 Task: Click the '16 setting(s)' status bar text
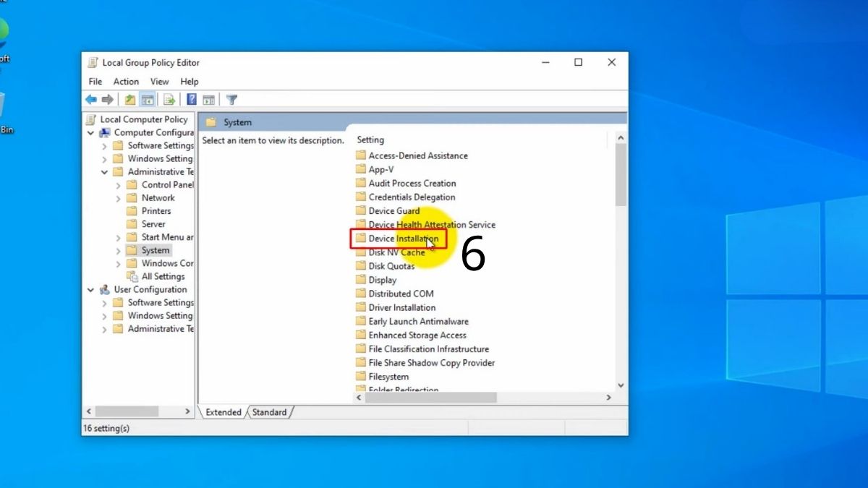click(106, 428)
